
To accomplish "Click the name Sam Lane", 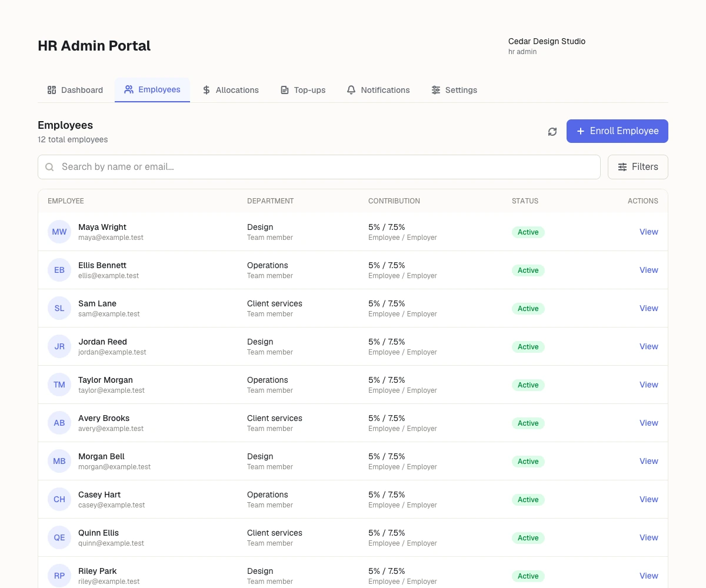I will coord(97,303).
